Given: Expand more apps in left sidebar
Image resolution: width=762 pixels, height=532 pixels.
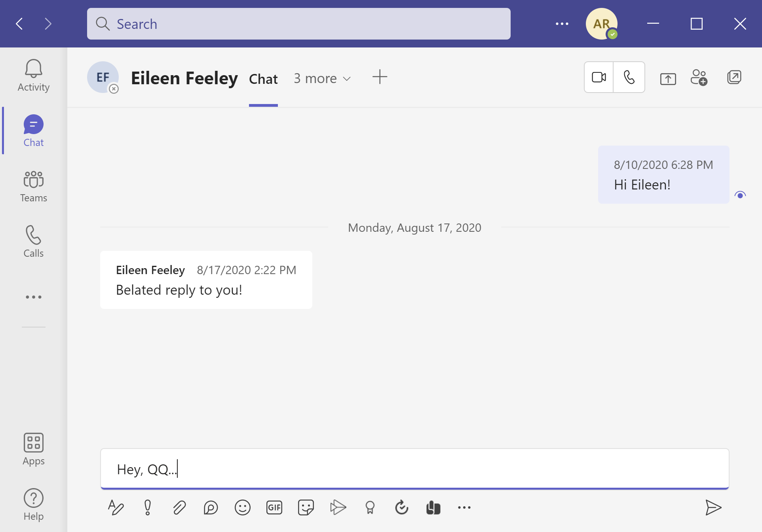Looking at the screenshot, I should click(34, 297).
